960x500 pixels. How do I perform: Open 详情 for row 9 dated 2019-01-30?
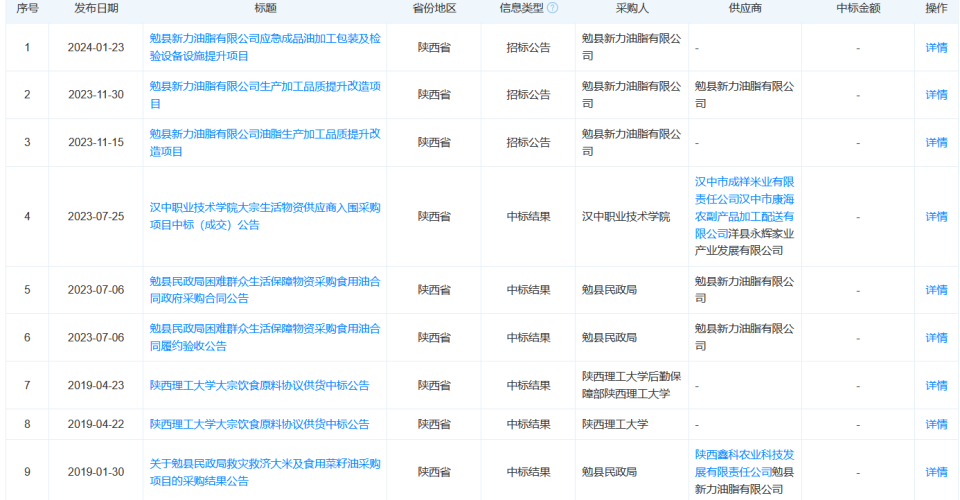(x=936, y=472)
